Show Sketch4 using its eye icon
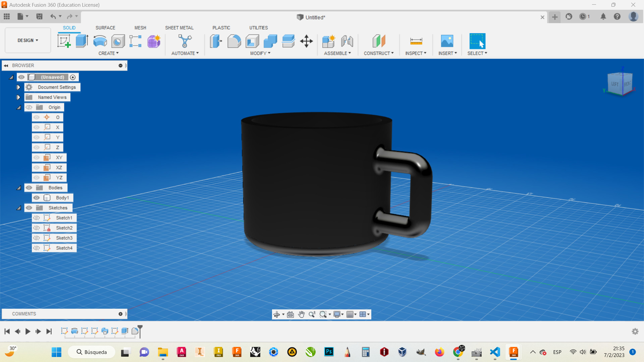Screen dimensions: 644x362 [x=37, y=248]
